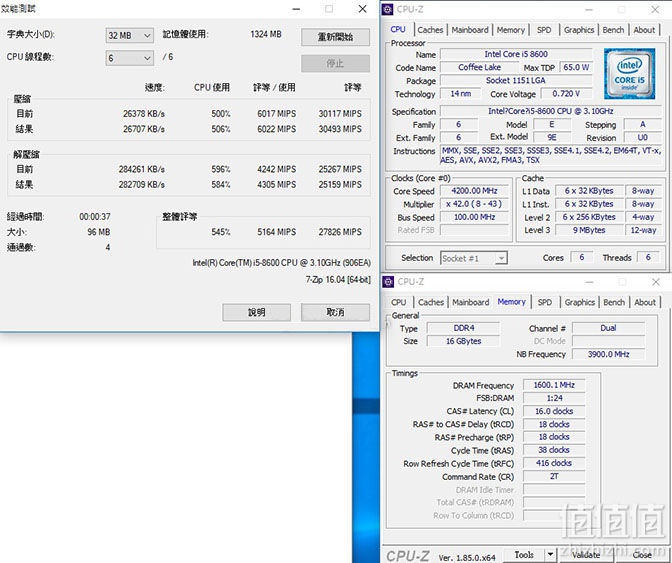Click the Validate button in CPU-Z

point(586,555)
